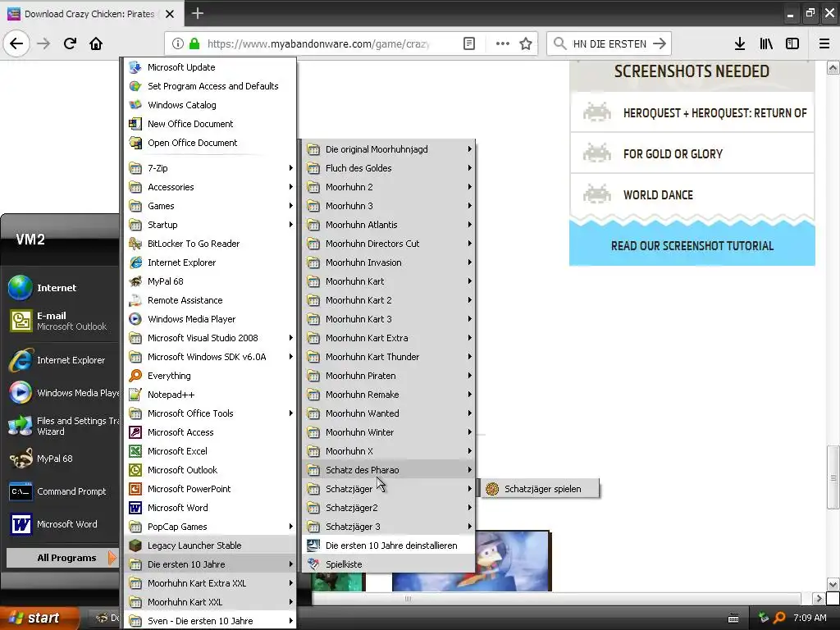Click the Windows start button
This screenshot has height=630, width=840.
click(40, 618)
